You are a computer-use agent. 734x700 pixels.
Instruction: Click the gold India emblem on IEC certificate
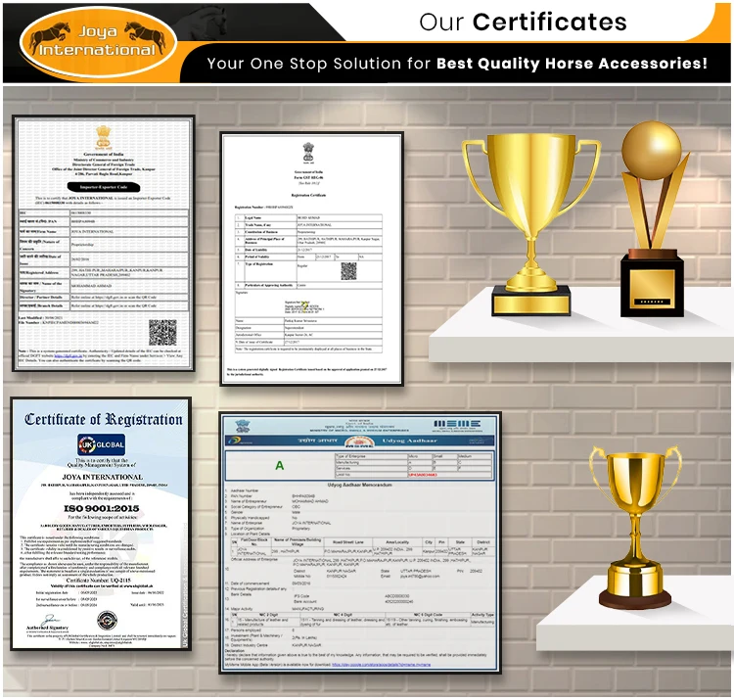pos(103,137)
